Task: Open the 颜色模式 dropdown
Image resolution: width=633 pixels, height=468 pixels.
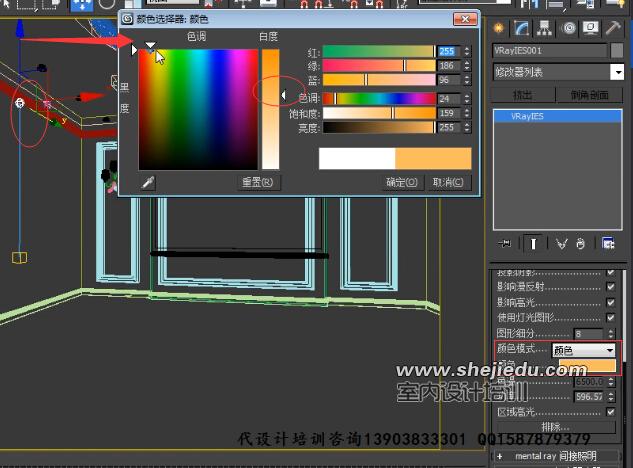Action: point(584,350)
